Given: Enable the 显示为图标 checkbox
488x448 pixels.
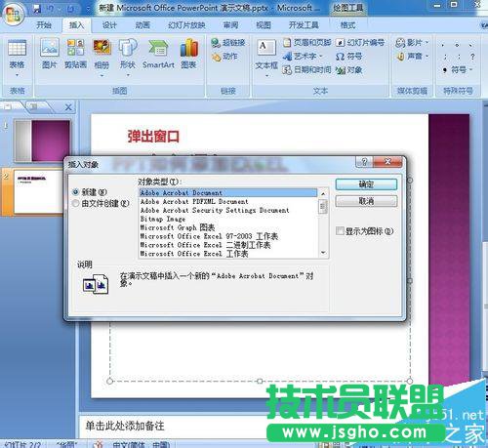Looking at the screenshot, I should click(340, 231).
